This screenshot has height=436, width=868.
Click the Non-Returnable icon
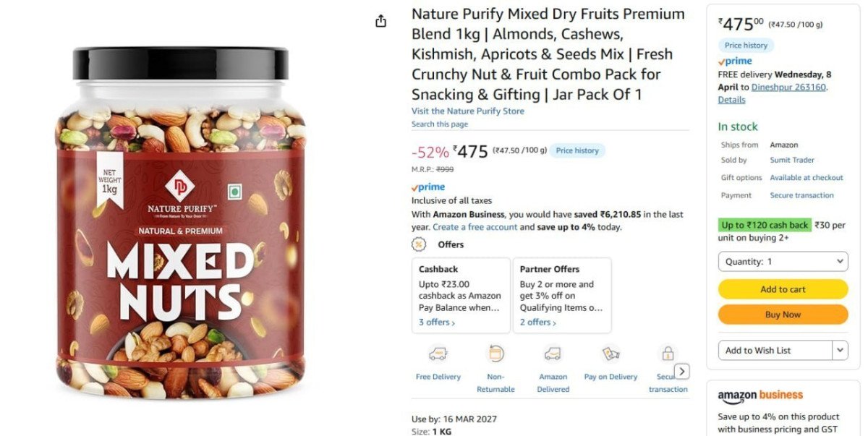click(x=496, y=354)
